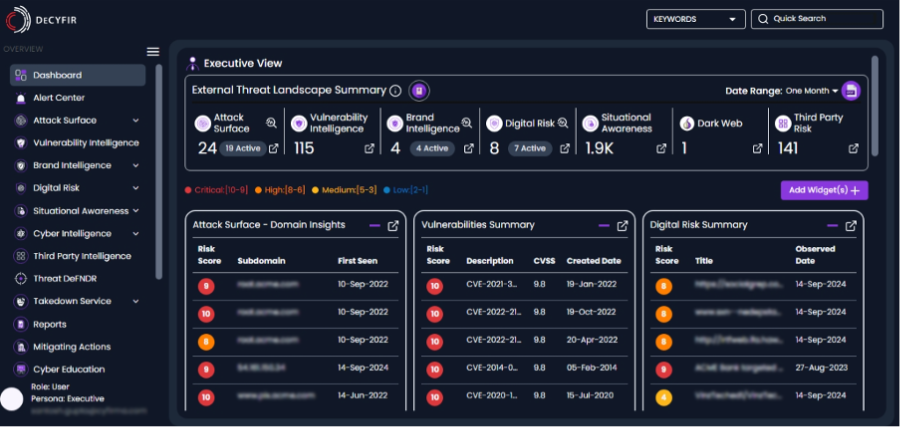Click the 27-Aug-2023 observed date cell
The height and width of the screenshot is (427, 901).
(x=821, y=368)
